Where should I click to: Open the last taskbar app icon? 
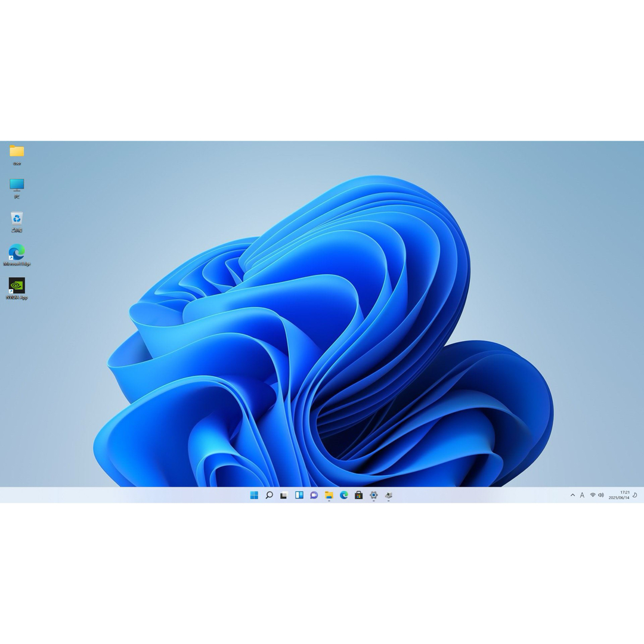(389, 496)
